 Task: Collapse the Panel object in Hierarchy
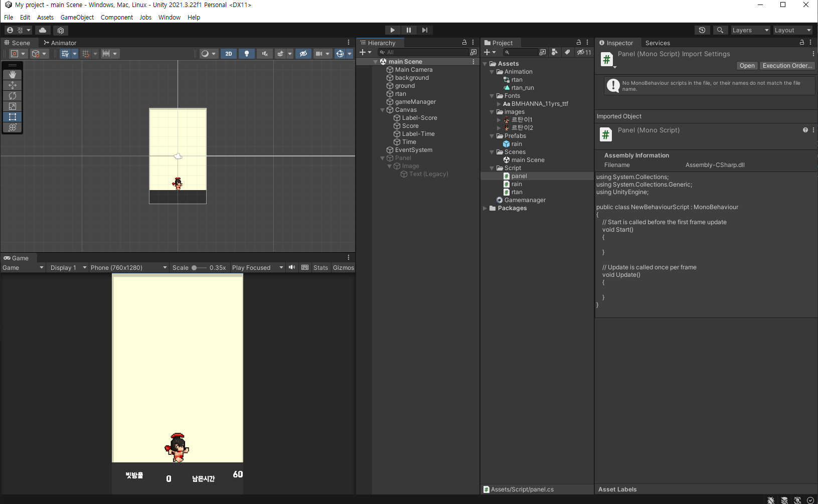tap(383, 158)
